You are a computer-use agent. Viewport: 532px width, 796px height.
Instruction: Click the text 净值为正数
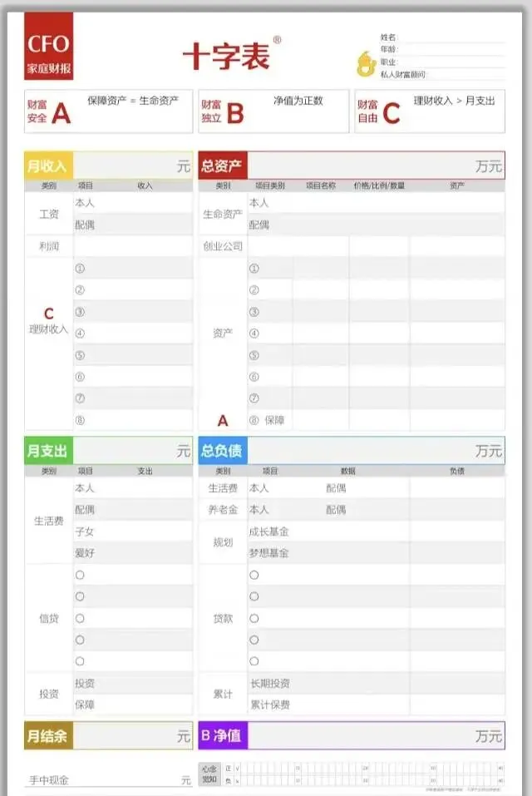pyautogui.click(x=298, y=101)
